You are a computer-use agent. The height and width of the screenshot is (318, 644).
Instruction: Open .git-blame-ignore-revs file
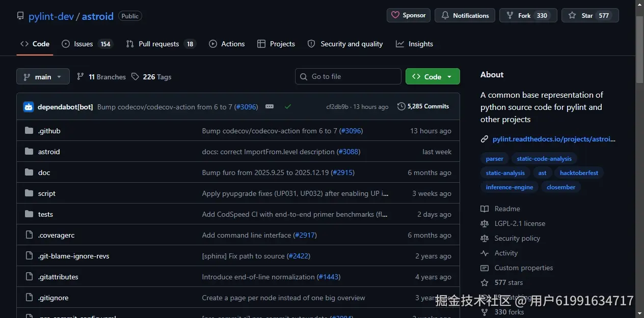pos(73,256)
